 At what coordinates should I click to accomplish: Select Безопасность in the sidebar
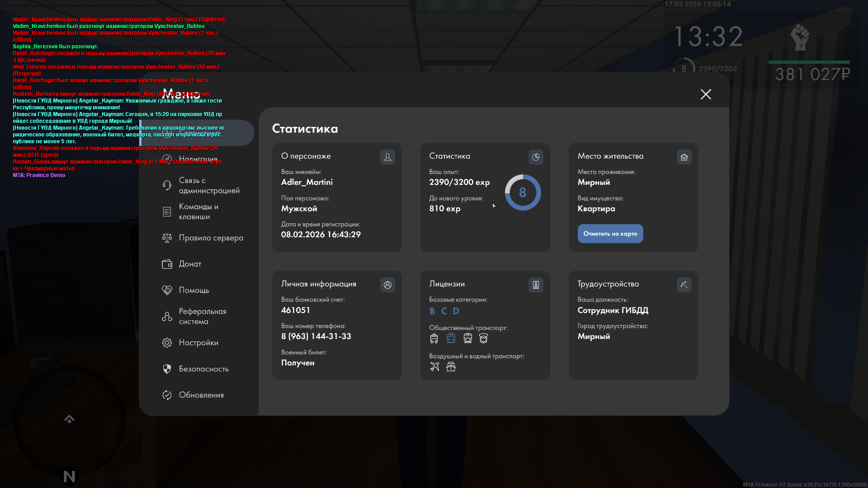(x=203, y=369)
